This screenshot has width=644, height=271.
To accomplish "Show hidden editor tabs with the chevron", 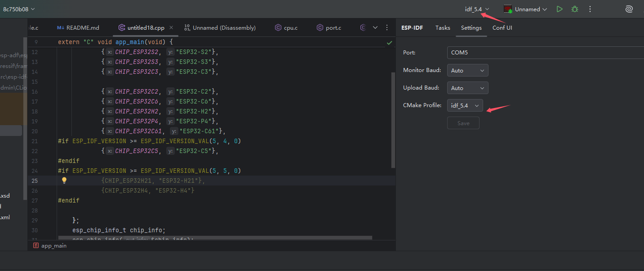I will pyautogui.click(x=375, y=27).
